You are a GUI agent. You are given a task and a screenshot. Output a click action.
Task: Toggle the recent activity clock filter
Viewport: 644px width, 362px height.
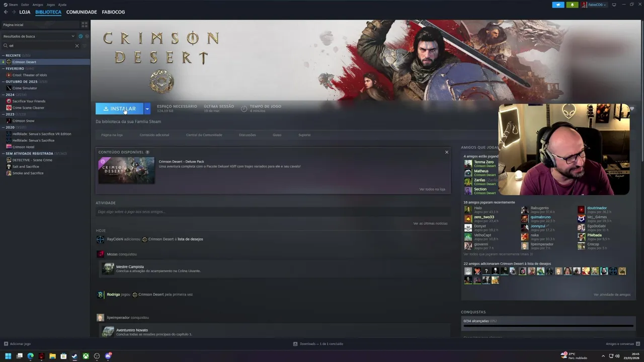point(80,36)
